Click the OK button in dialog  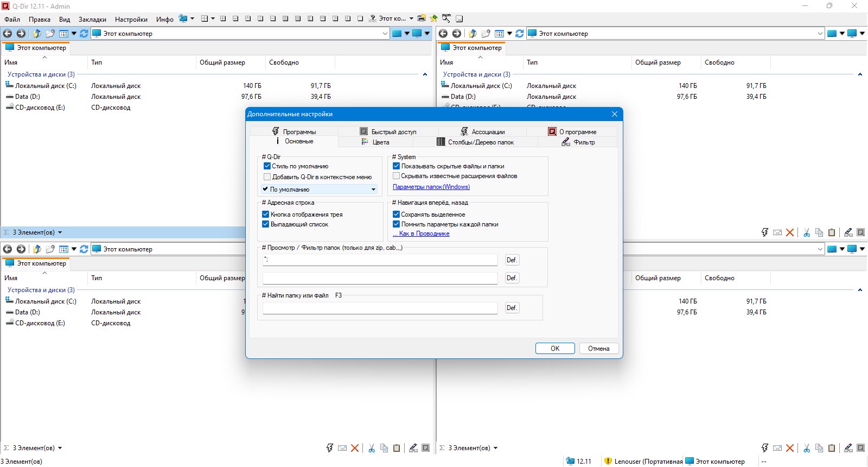(x=555, y=349)
